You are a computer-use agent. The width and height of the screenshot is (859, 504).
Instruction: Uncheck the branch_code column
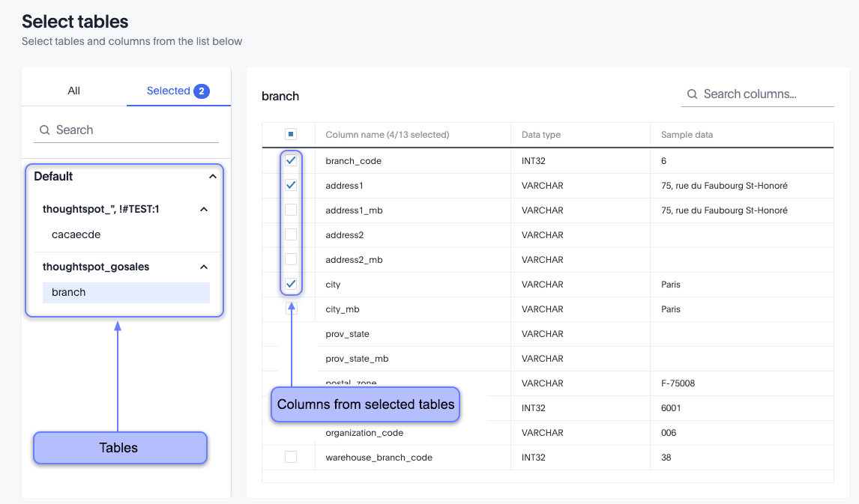[292, 160]
